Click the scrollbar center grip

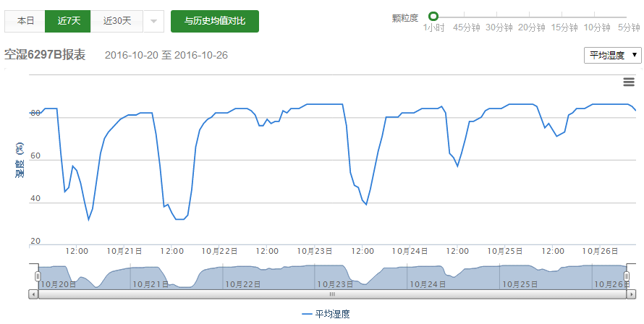point(332,294)
